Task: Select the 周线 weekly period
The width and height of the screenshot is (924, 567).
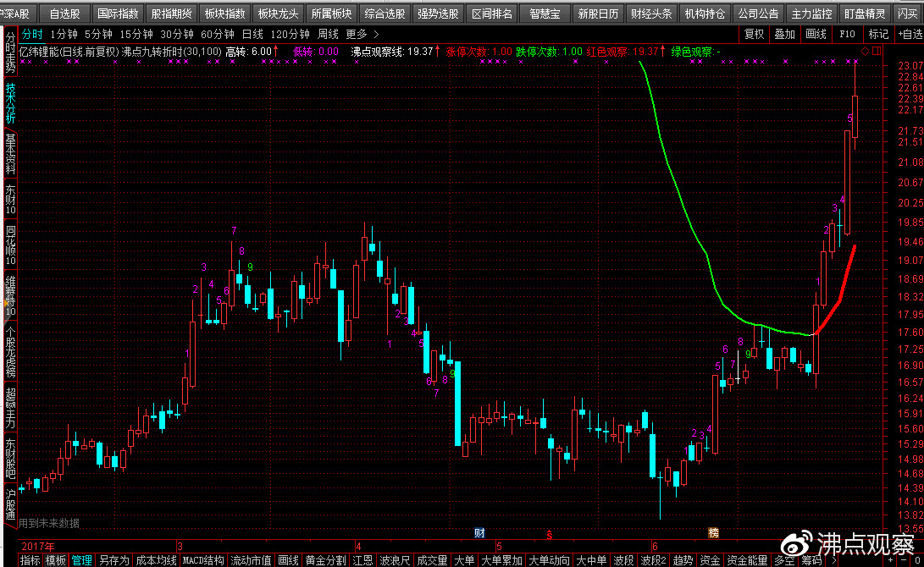Action: click(328, 34)
